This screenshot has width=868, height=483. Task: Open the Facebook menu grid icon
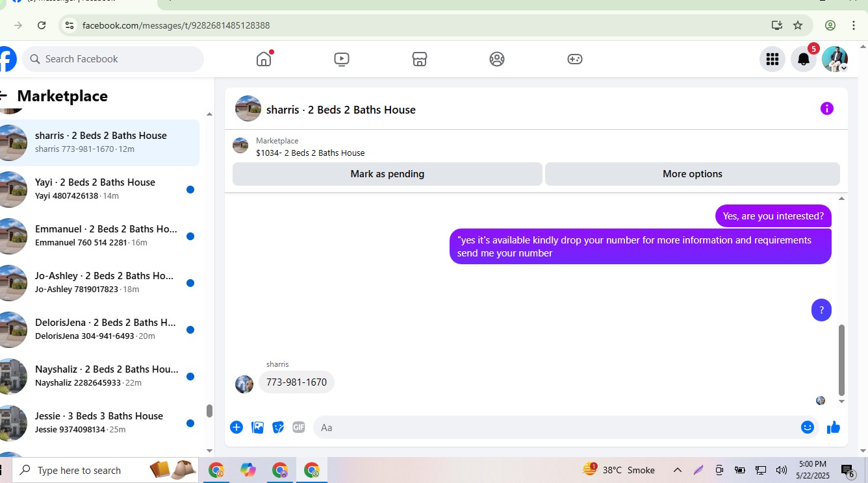pyautogui.click(x=772, y=59)
